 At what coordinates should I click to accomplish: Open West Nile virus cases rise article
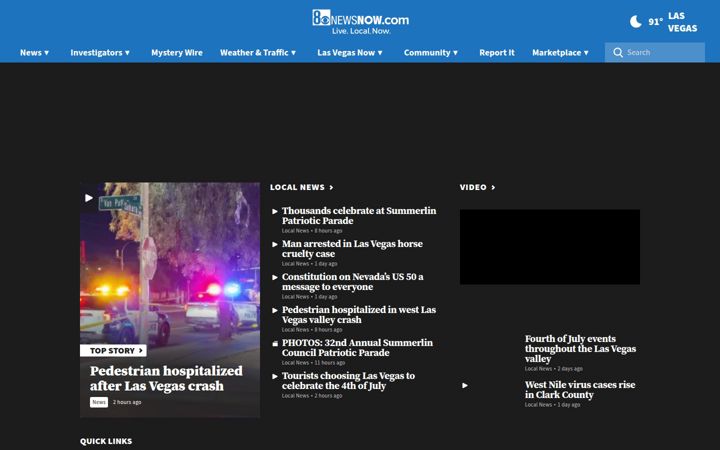click(x=580, y=390)
